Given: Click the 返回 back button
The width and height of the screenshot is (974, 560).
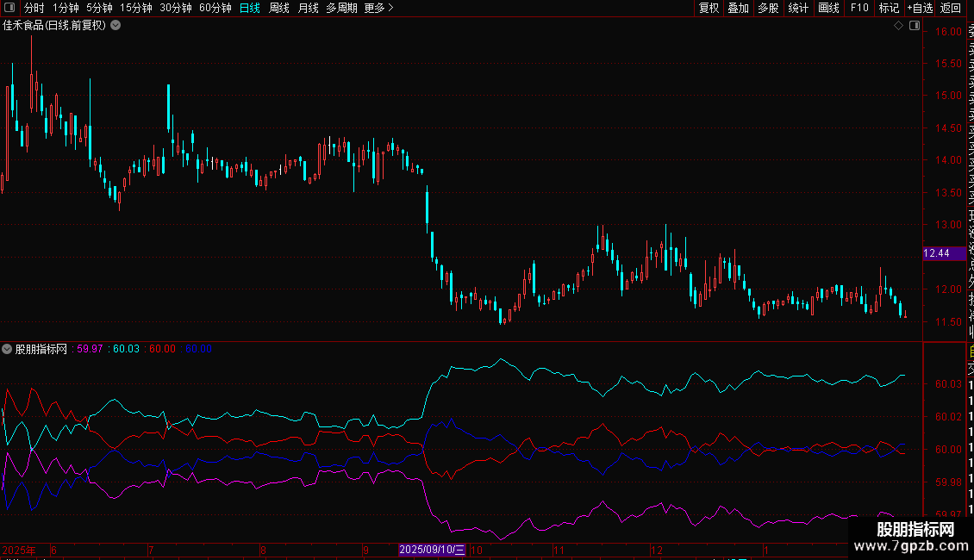Looking at the screenshot, I should [x=951, y=8].
